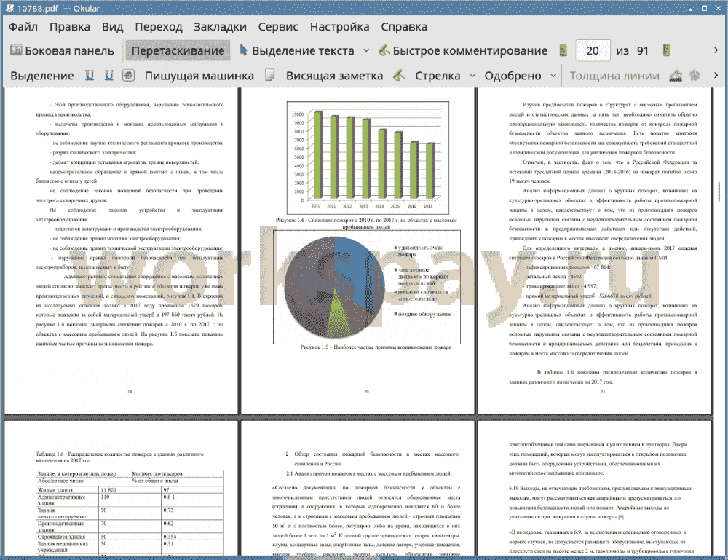728x560 pixels.
Task: Open the Правка menu
Action: [70, 27]
